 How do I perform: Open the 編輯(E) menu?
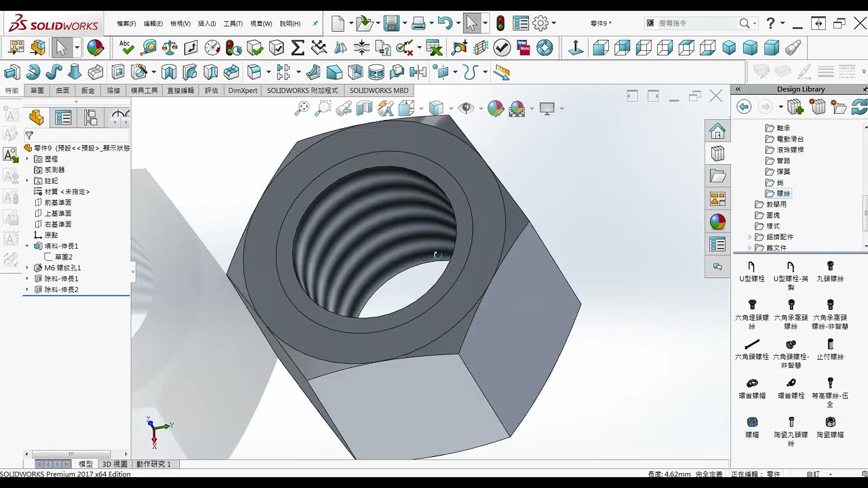coord(153,23)
